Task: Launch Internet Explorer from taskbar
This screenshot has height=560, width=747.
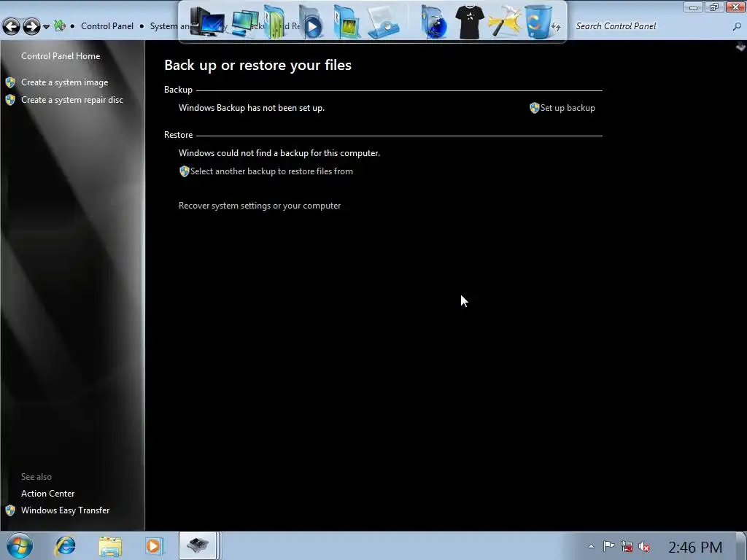Action: click(65, 545)
